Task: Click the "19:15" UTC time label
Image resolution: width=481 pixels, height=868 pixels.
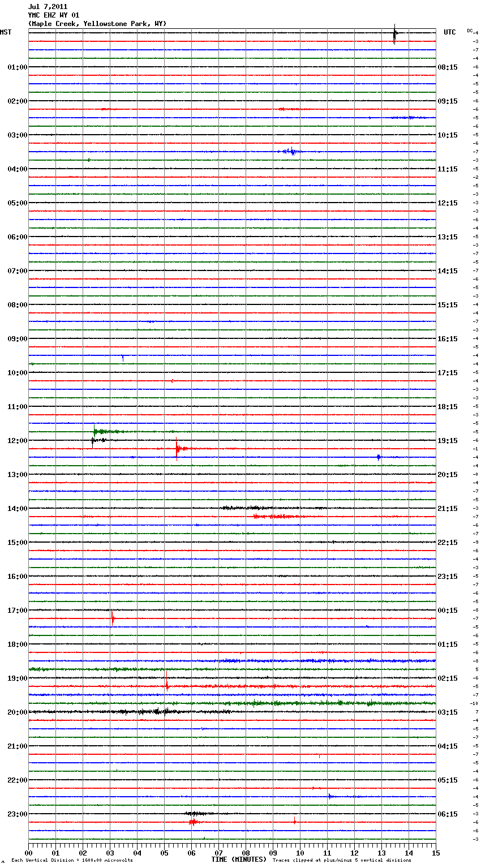Action: tap(448, 440)
